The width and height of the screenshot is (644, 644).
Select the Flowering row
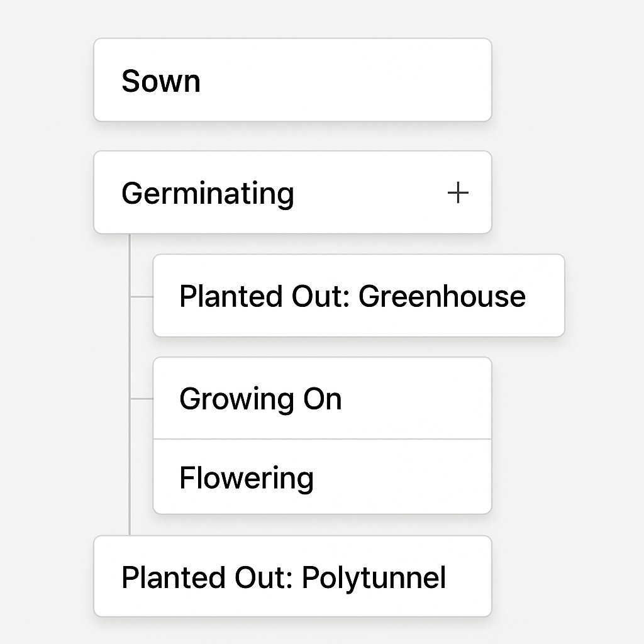(322, 477)
